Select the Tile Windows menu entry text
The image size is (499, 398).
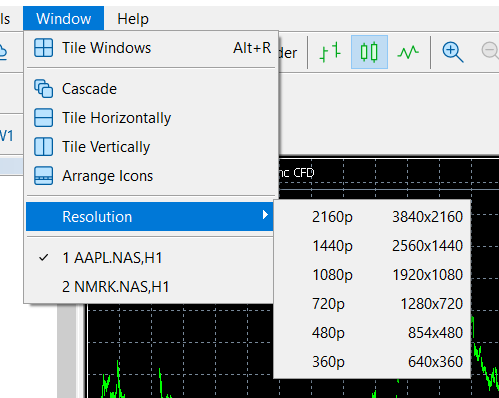coord(106,48)
